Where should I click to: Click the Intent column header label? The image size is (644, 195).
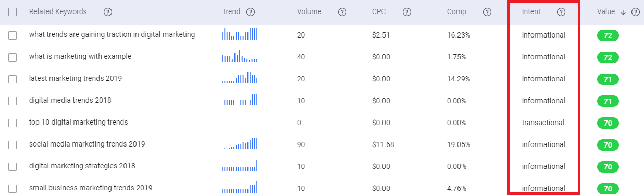click(531, 12)
